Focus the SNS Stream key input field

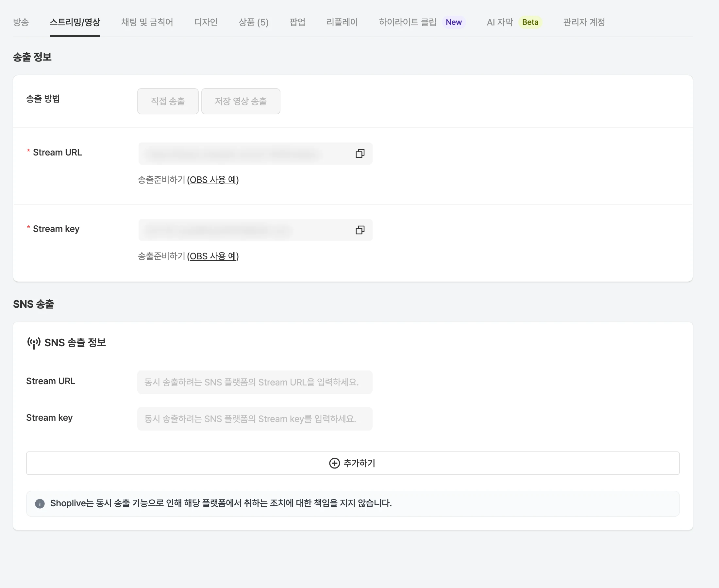coord(255,419)
